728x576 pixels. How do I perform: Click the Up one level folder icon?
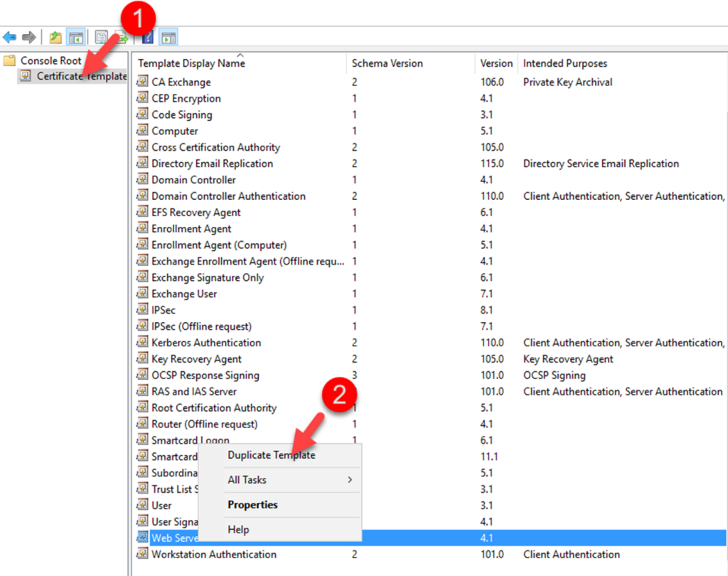coord(54,36)
